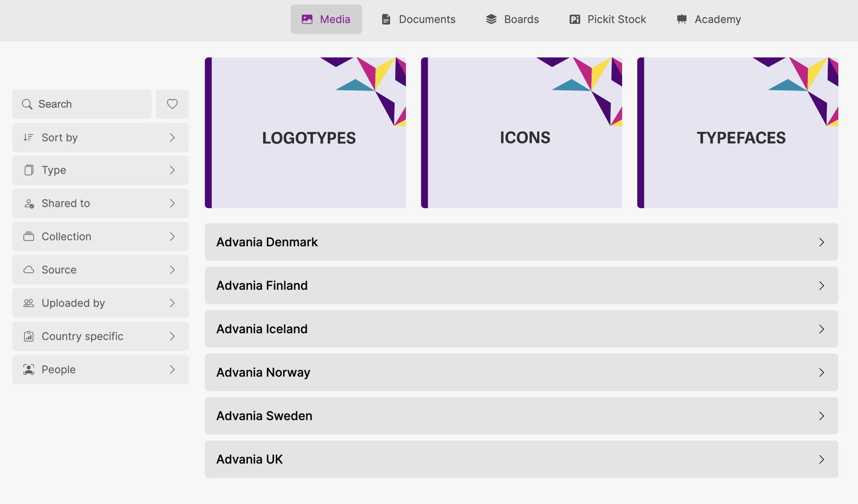The width and height of the screenshot is (858, 504).
Task: Toggle the favorites heart button
Action: click(172, 104)
